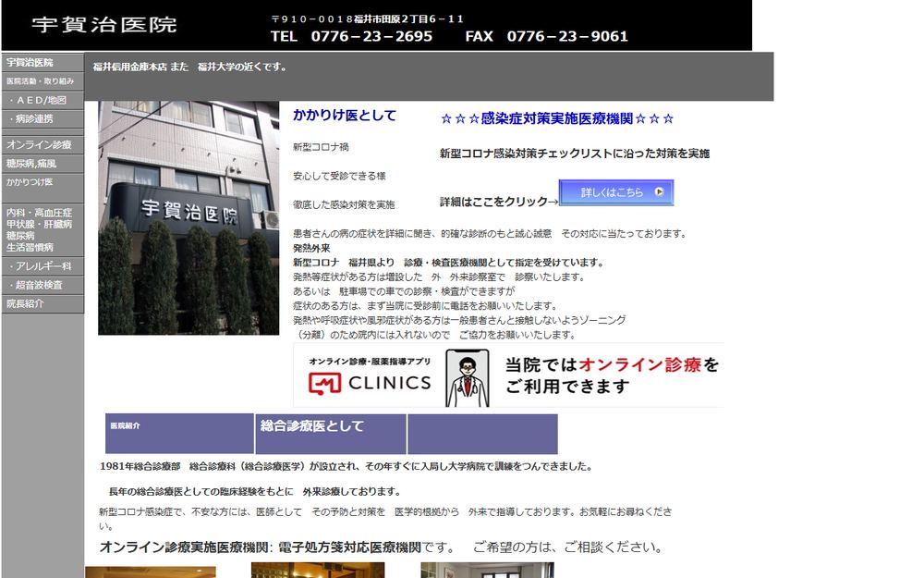924x578 pixels.
Task: Open オンライン診療 sidebar item
Action: (43, 144)
